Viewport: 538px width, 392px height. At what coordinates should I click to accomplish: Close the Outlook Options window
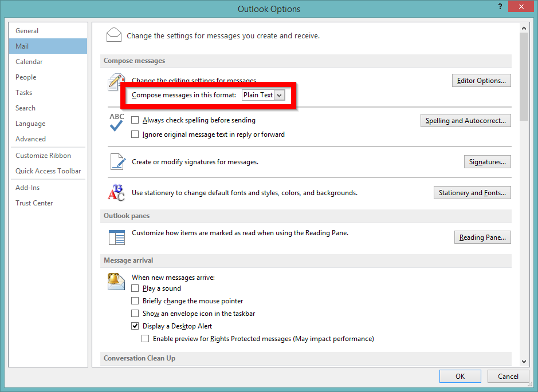tap(521, 6)
